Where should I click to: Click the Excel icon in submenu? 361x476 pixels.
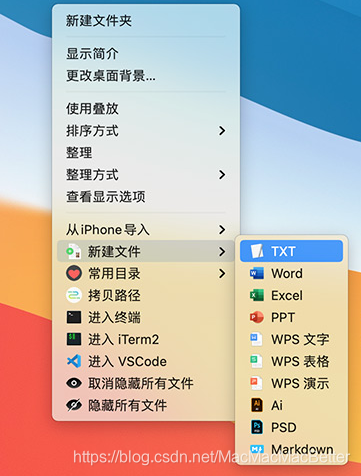tap(257, 295)
